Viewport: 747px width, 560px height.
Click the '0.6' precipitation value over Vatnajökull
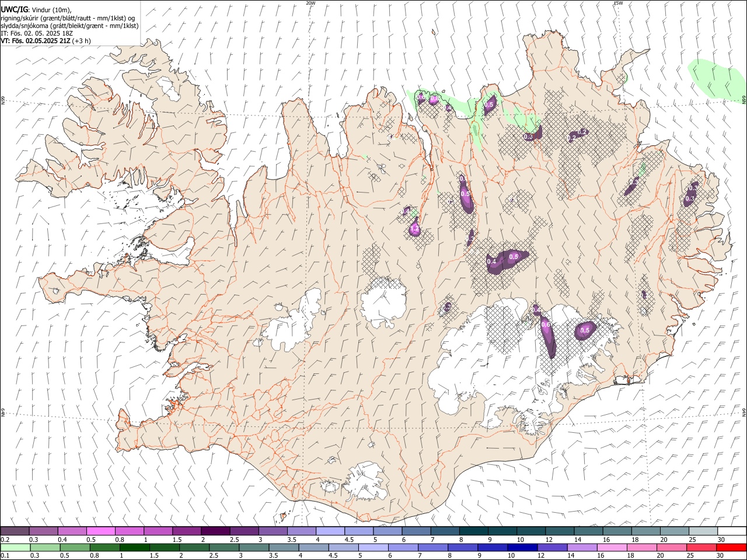[x=546, y=325]
